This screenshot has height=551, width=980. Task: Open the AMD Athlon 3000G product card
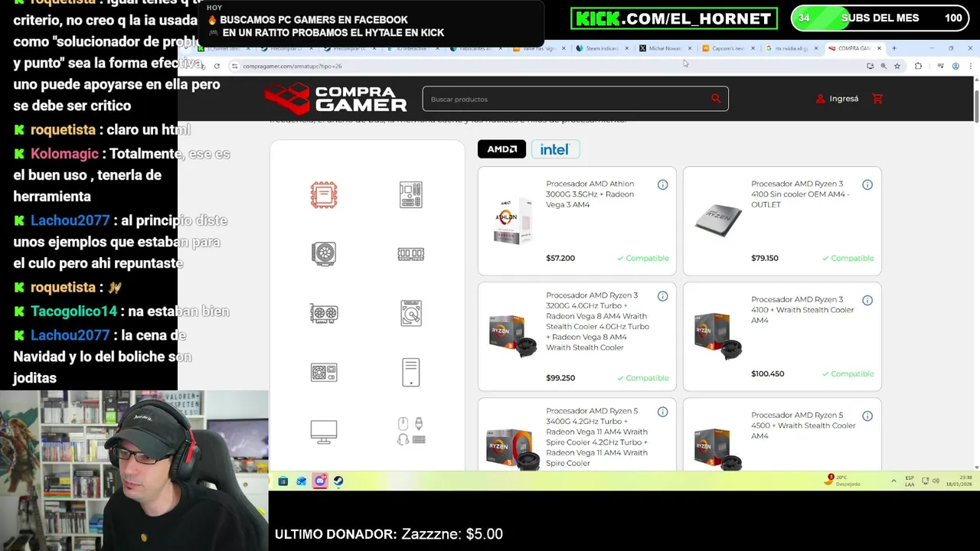pyautogui.click(x=577, y=220)
